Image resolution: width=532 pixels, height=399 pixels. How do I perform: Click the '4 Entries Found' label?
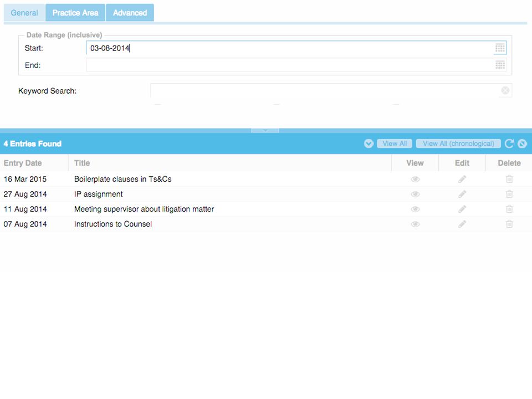33,144
